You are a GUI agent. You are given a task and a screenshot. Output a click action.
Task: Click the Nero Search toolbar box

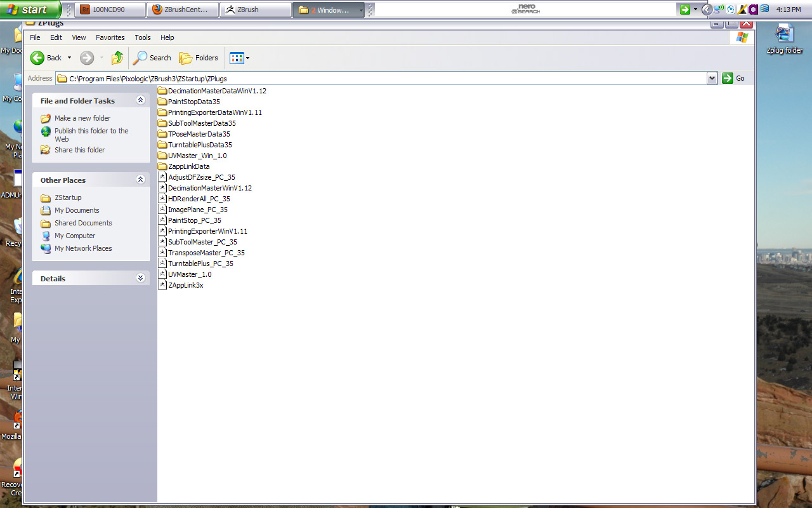coord(525,10)
